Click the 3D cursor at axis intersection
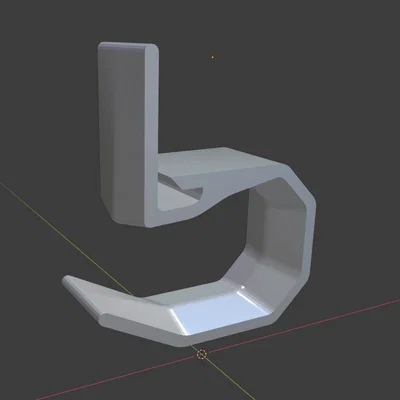 click(x=202, y=354)
